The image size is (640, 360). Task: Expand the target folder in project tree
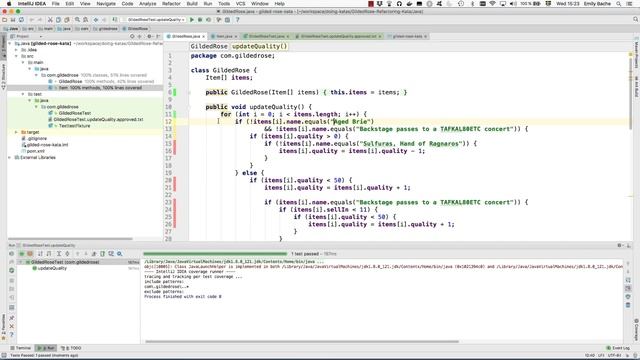[17, 132]
